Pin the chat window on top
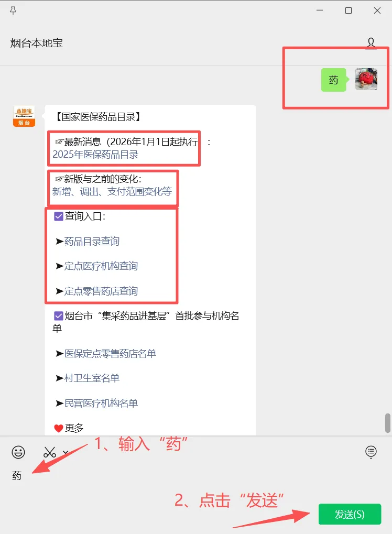The image size is (392, 534). [x=13, y=10]
